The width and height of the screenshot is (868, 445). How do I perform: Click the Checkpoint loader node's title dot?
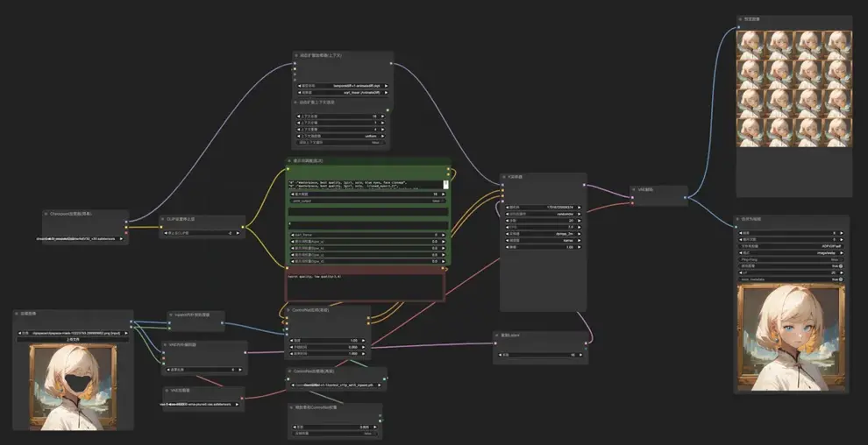point(47,214)
